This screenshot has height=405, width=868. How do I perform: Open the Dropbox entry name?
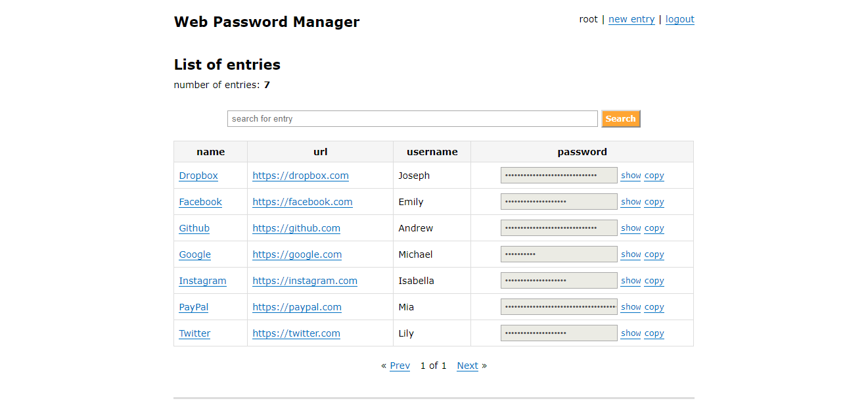click(x=198, y=176)
